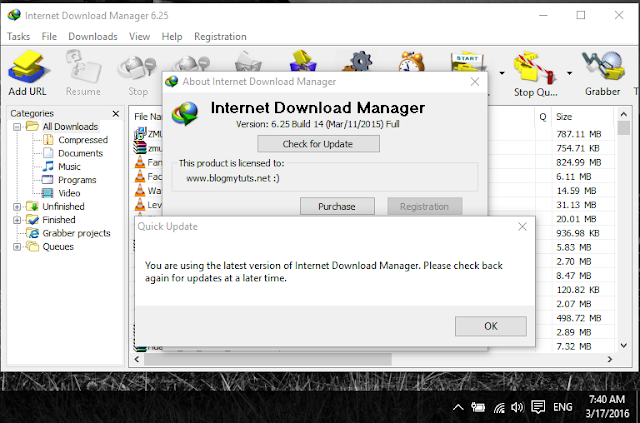Screen dimensions: 640x423
Task: Expand the Unfinished category node
Action: (x=17, y=207)
